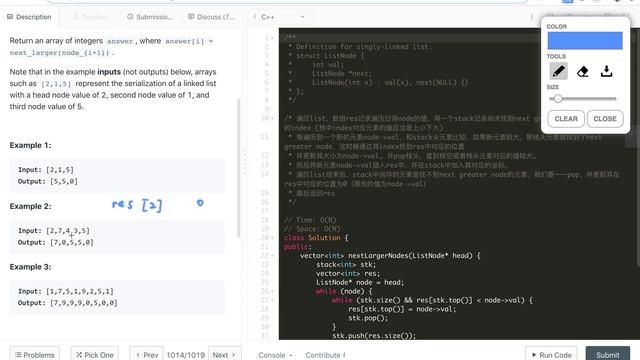Click the CLOSE button in drawing panel
The height and width of the screenshot is (360, 640).
(605, 119)
